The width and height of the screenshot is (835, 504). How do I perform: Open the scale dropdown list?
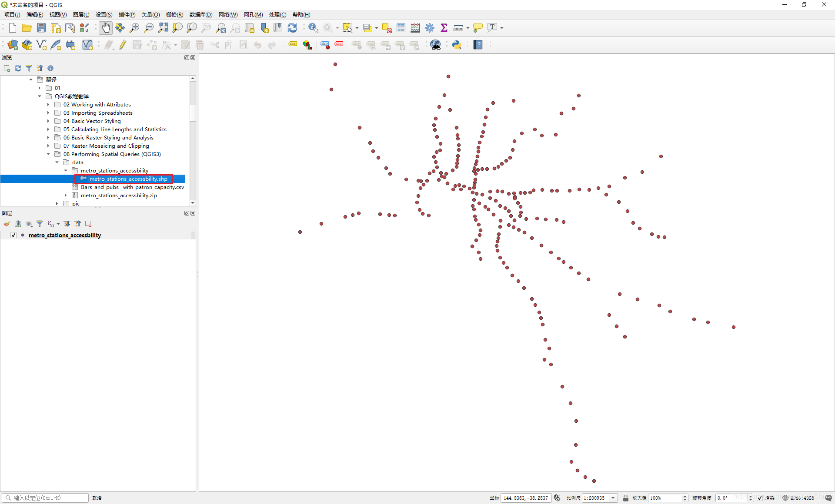tap(613, 498)
